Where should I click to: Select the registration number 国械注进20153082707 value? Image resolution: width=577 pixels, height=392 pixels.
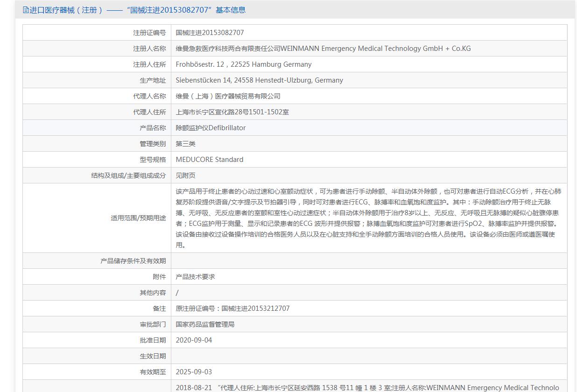[210, 33]
